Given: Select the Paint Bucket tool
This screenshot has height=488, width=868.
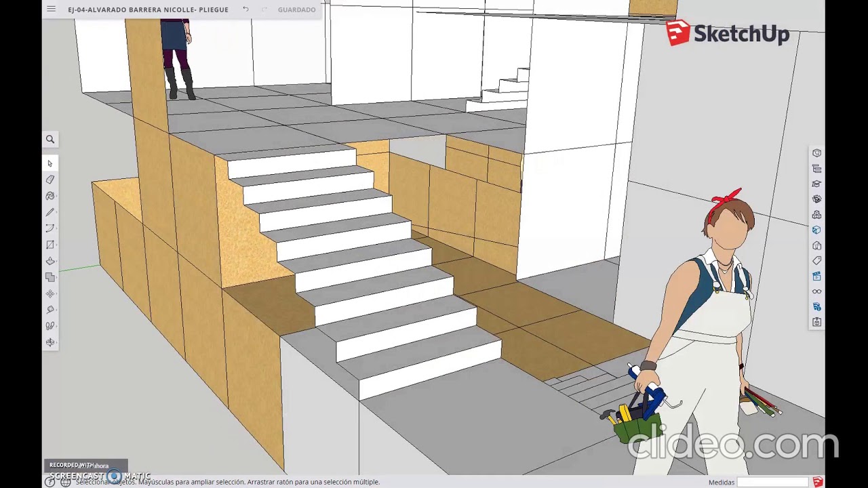Looking at the screenshot, I should pos(50,196).
